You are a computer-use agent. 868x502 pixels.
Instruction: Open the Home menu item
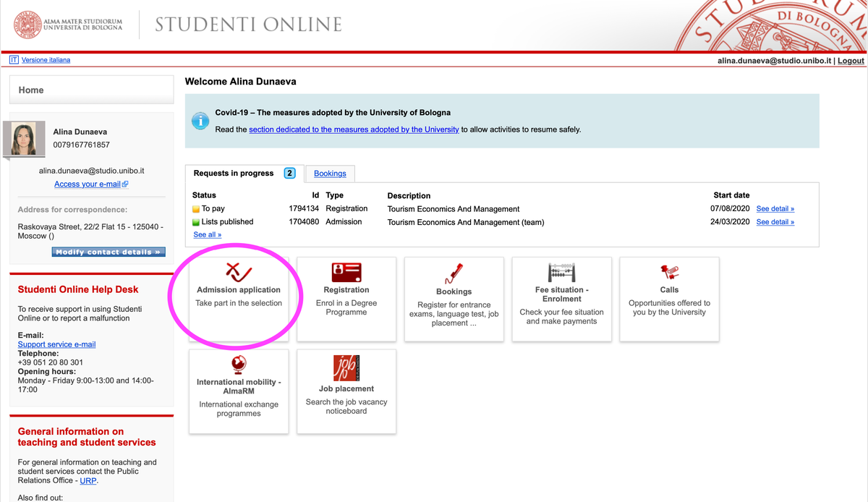pos(92,90)
